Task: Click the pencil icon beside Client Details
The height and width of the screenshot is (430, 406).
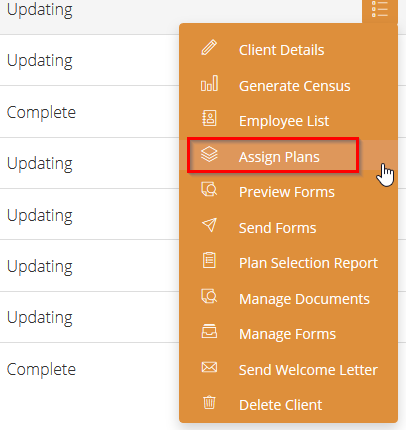Action: [209, 48]
